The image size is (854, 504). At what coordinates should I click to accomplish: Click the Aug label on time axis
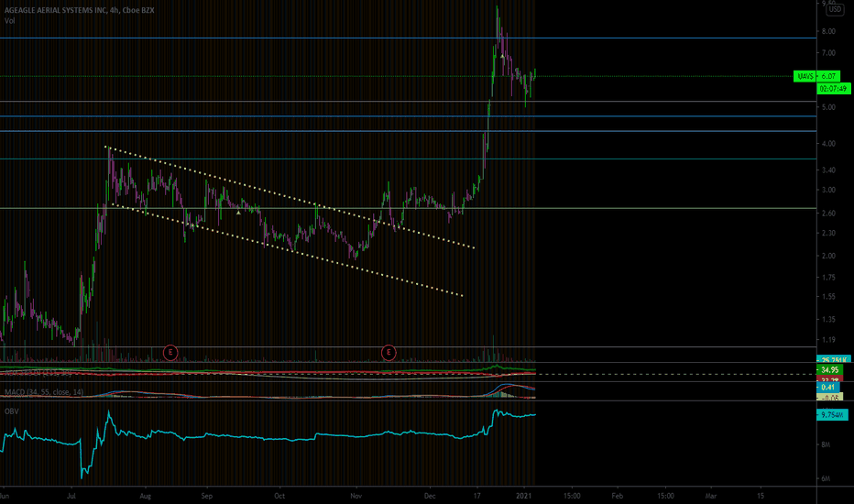pos(145,496)
